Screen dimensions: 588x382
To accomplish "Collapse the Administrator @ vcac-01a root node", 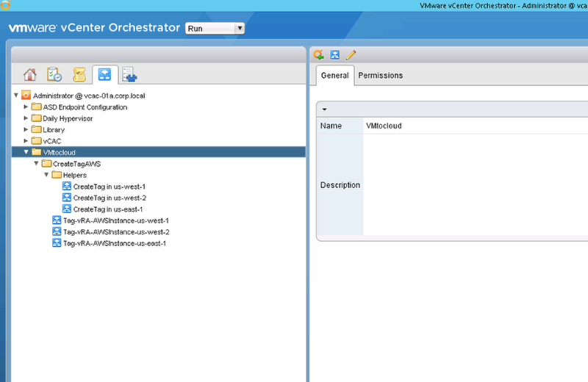I will point(16,95).
